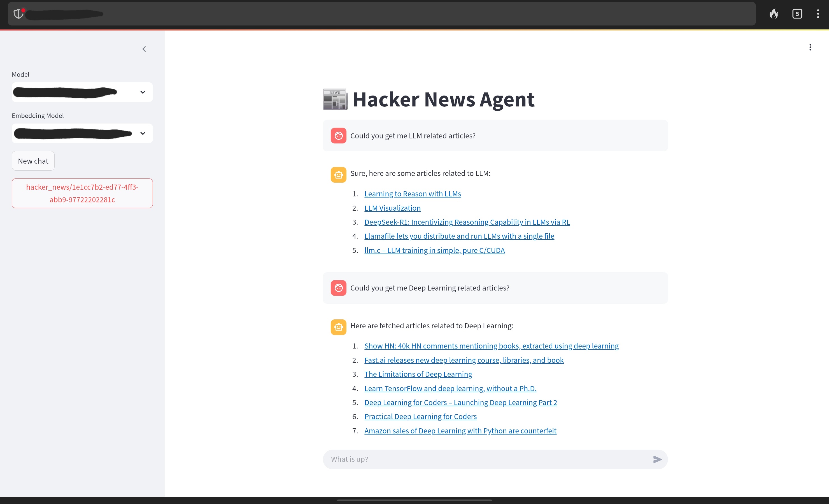The width and height of the screenshot is (829, 504).
Task: Collapse the sidebar with the left chevron
Action: pos(144,49)
